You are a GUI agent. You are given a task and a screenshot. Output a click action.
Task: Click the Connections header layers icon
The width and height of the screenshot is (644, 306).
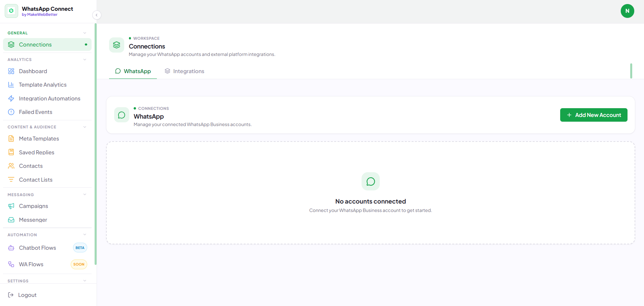coord(116,45)
